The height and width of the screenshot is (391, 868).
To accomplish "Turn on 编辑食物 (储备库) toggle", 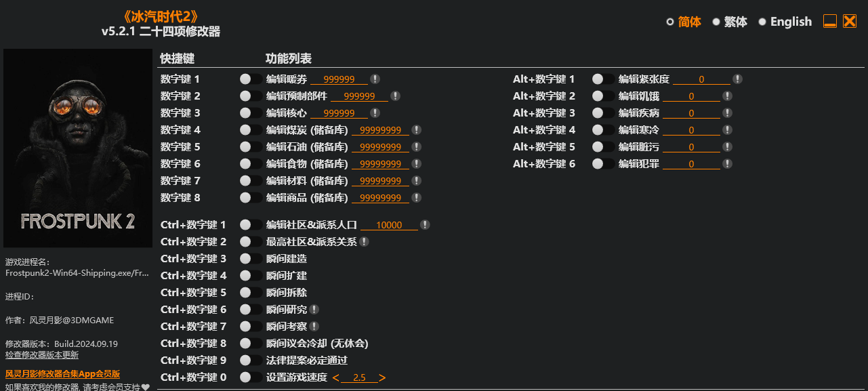I will click(251, 164).
